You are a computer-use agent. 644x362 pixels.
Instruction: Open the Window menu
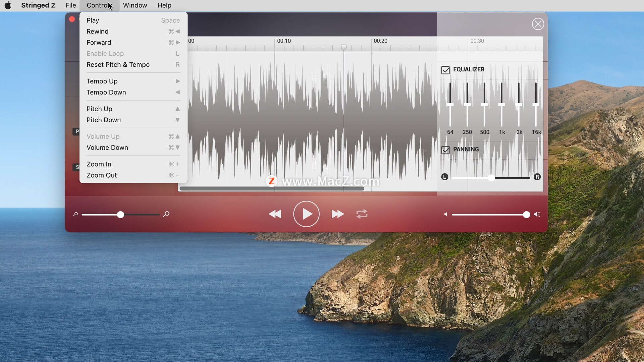point(135,5)
